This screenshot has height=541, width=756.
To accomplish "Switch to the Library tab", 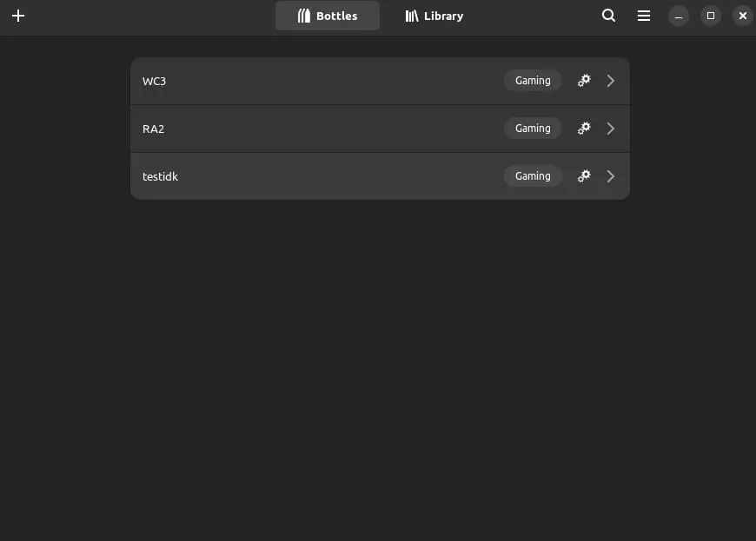I will point(434,16).
